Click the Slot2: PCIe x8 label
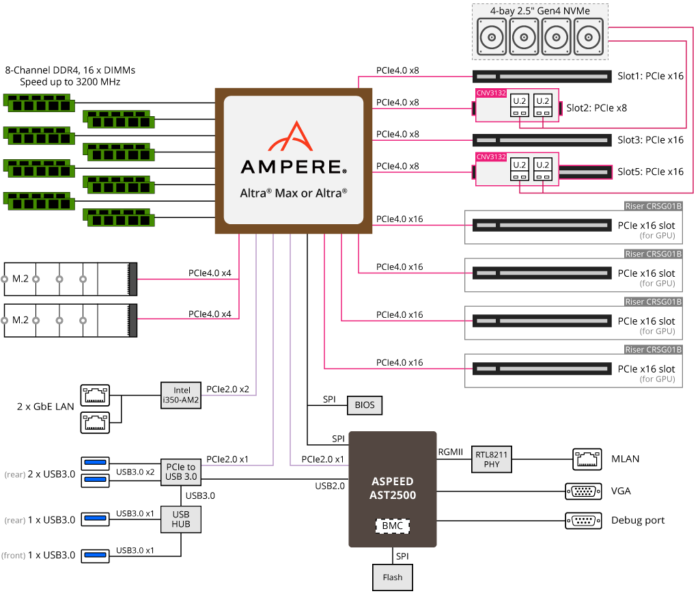This screenshot has height=598, width=700. click(596, 108)
